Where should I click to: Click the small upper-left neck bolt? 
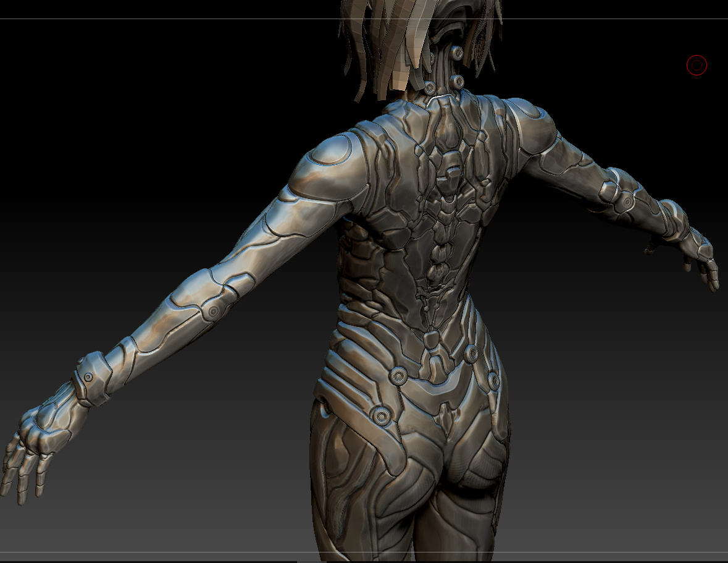tap(432, 59)
